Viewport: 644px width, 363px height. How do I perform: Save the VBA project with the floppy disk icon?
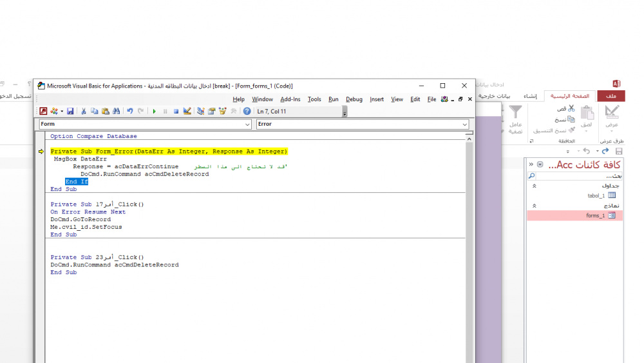[70, 111]
